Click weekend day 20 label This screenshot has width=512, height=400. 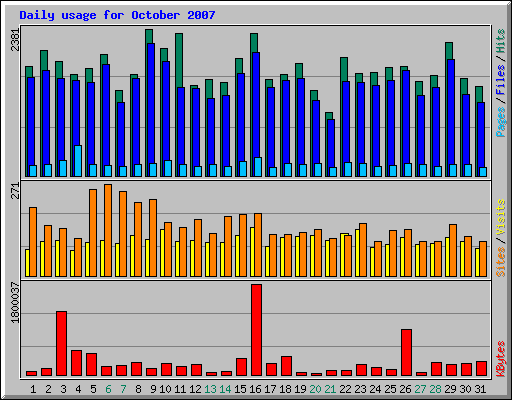315,389
